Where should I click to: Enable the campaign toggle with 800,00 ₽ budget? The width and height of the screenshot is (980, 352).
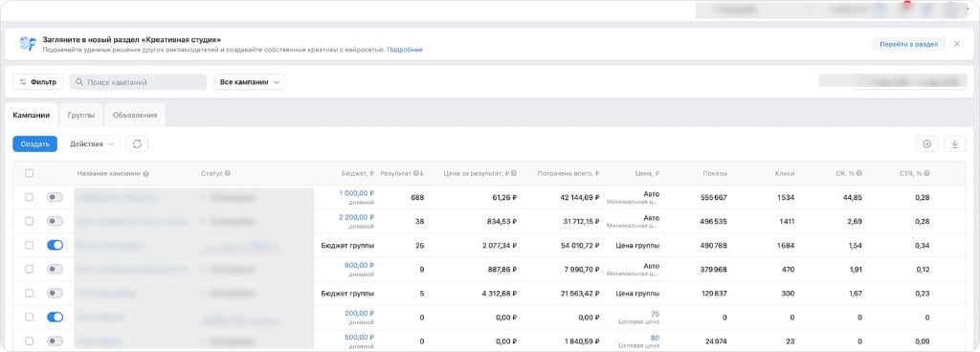pos(55,269)
